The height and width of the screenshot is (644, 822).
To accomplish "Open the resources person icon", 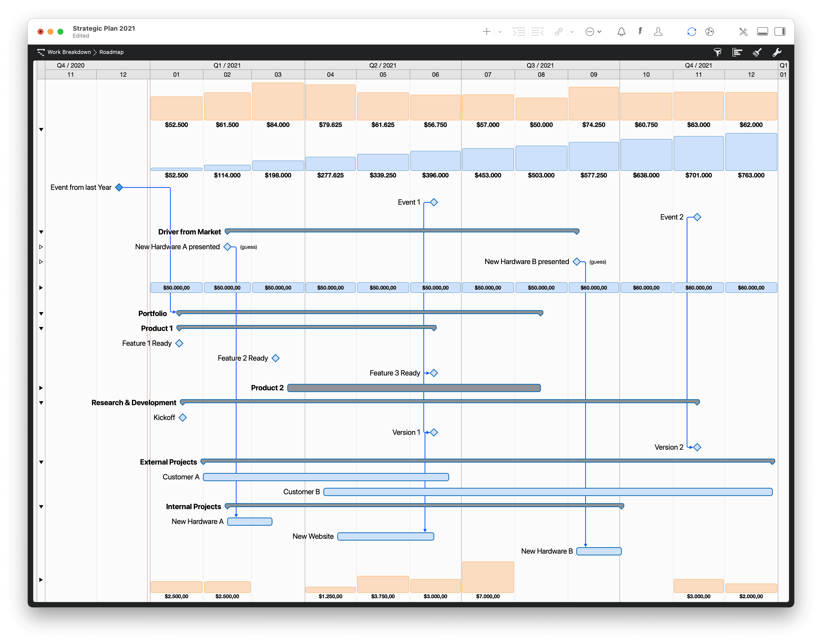I will coord(658,32).
